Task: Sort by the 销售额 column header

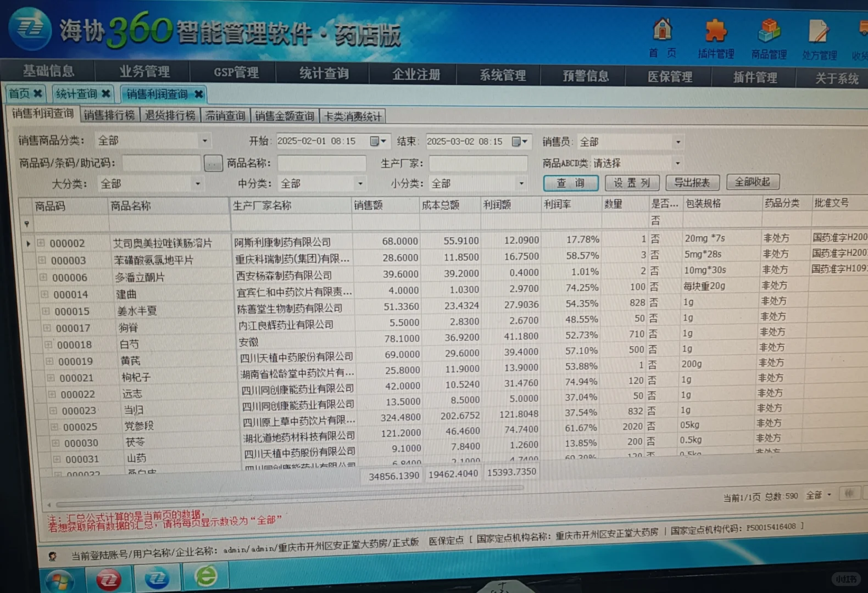Action: coord(385,205)
